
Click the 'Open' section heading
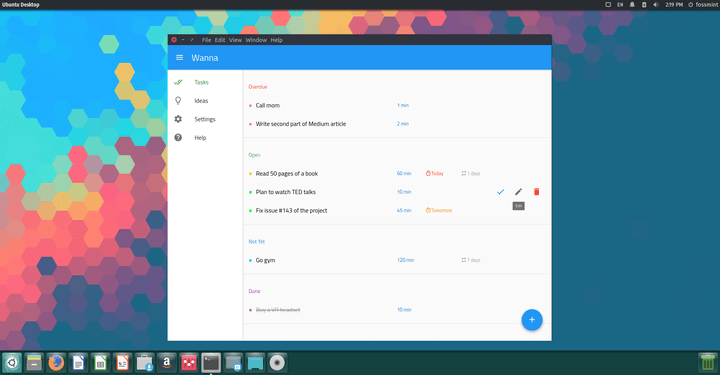coord(254,155)
